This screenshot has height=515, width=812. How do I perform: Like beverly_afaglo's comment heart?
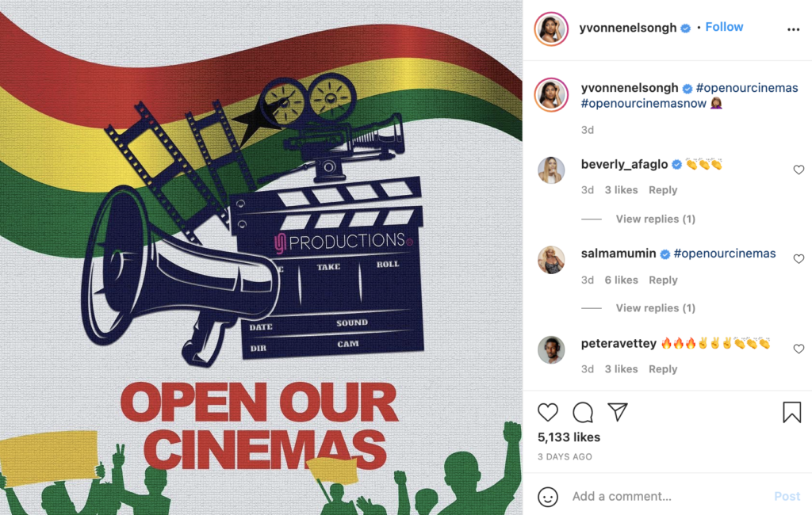(799, 170)
